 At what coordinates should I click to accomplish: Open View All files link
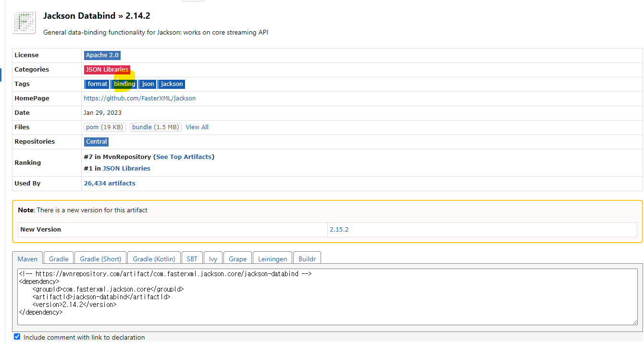pos(197,127)
